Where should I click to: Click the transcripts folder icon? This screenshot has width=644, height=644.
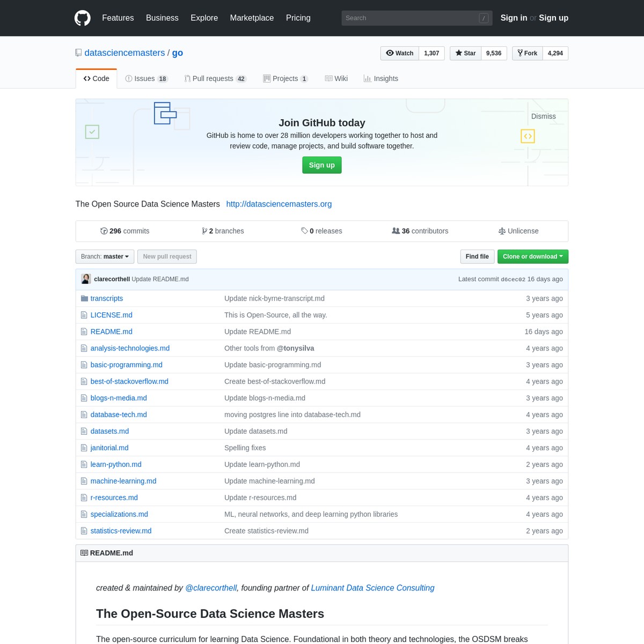click(84, 298)
